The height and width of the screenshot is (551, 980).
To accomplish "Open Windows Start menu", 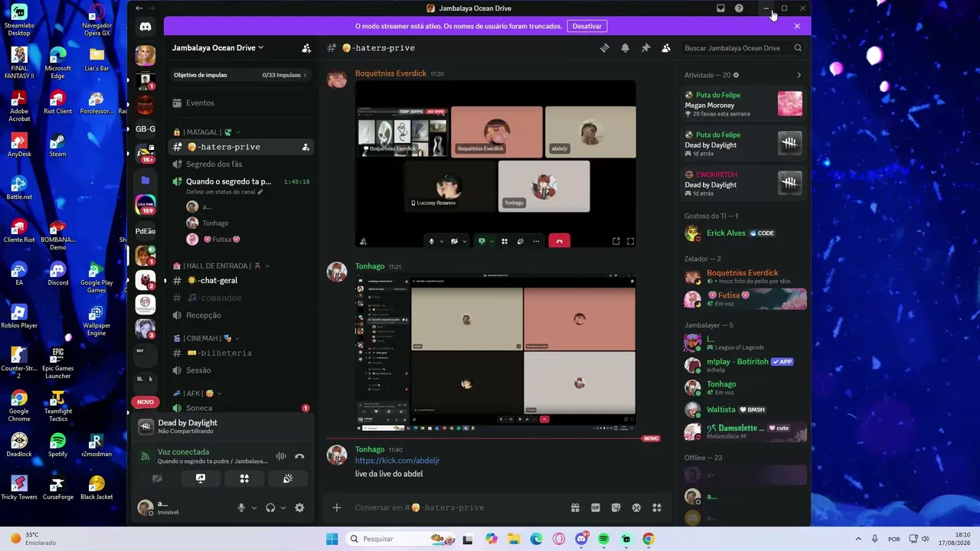I will click(x=332, y=539).
